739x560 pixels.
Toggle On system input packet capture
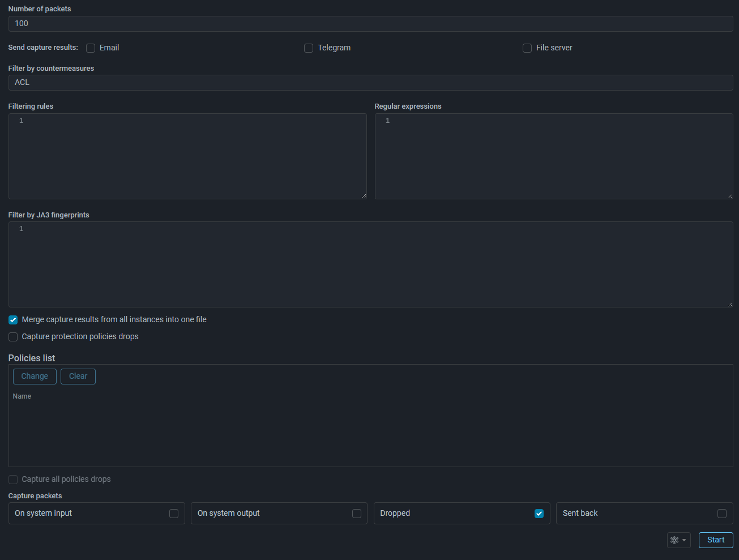[174, 514]
